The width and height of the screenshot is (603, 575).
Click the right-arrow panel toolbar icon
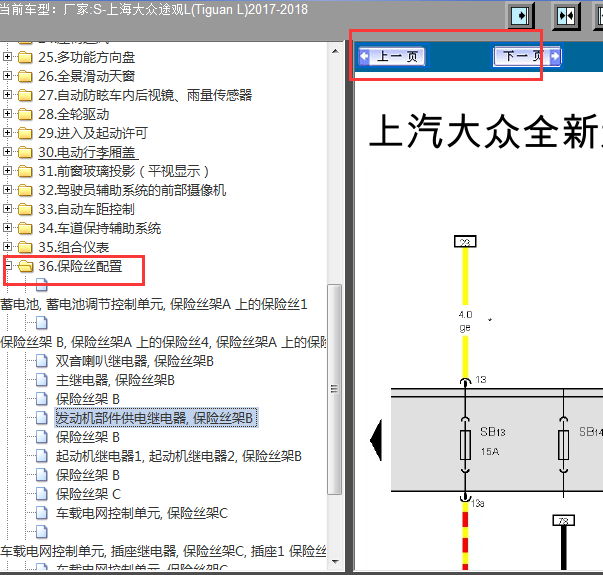point(520,16)
